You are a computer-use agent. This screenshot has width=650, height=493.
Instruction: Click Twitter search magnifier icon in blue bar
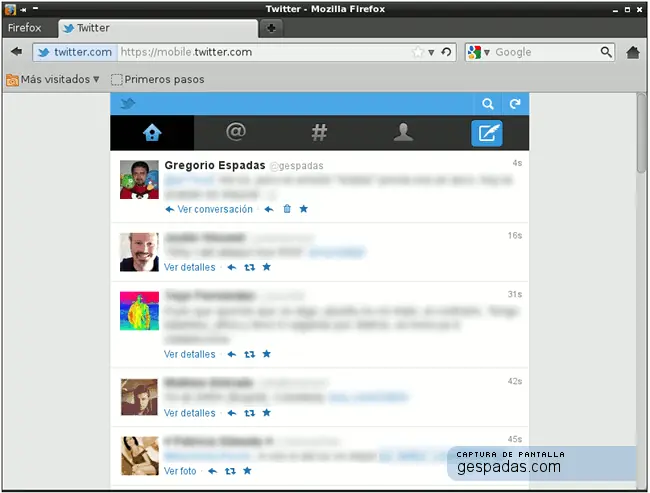point(488,104)
